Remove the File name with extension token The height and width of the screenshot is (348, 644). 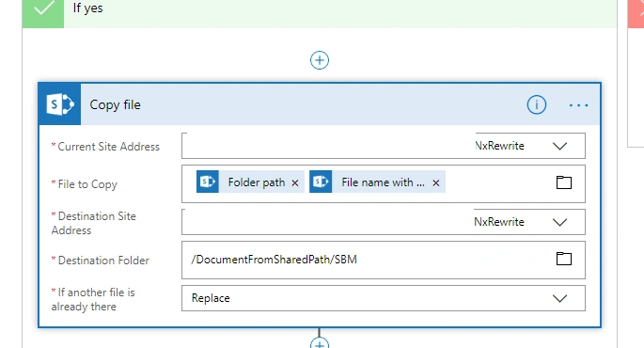click(436, 182)
